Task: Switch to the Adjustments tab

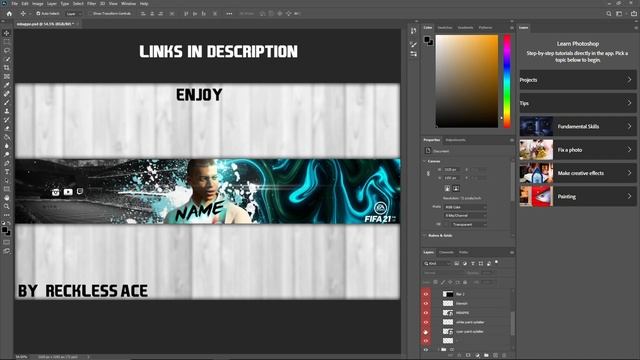Action: tap(456, 140)
